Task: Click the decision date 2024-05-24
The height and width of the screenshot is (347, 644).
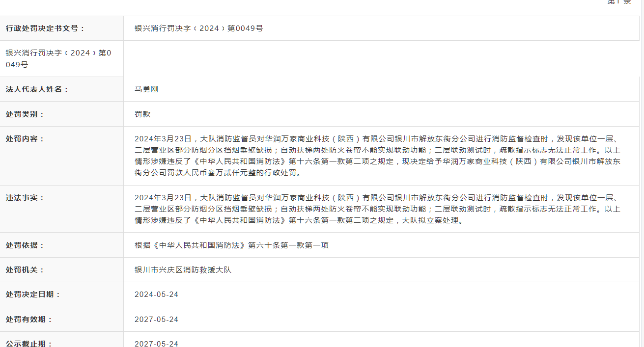Action: [x=156, y=294]
